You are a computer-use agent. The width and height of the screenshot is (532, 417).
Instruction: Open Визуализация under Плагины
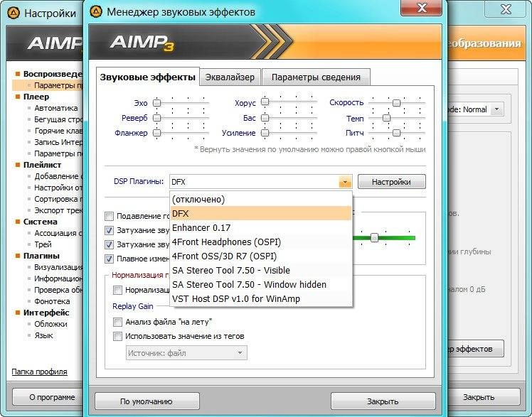pyautogui.click(x=58, y=267)
